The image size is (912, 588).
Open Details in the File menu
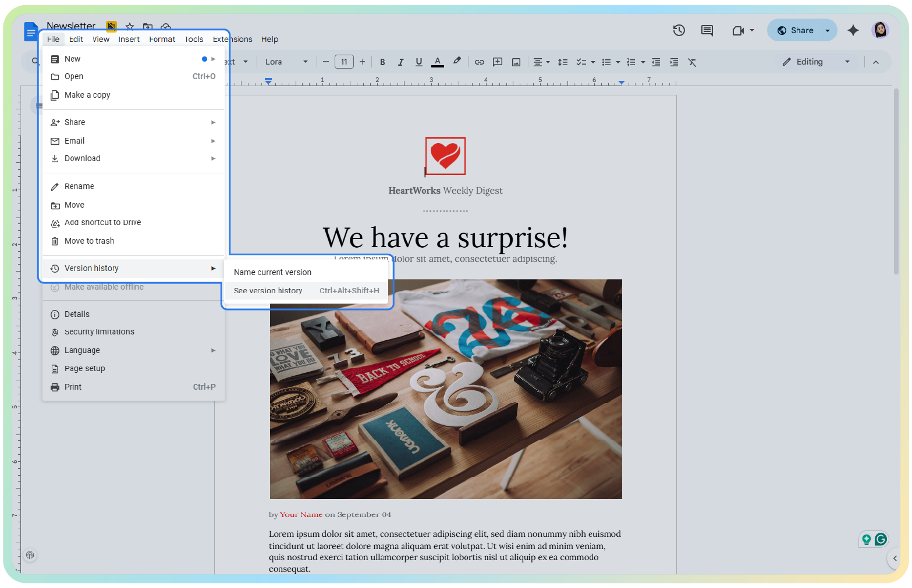click(133, 314)
